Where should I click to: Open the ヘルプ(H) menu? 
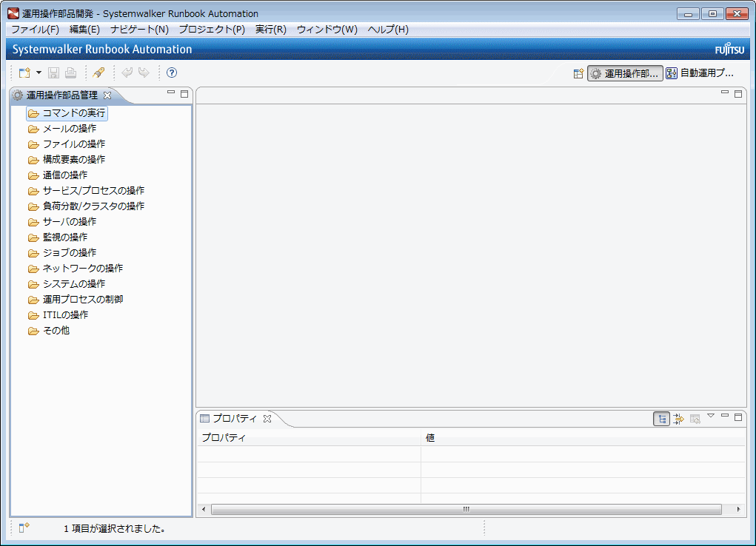388,30
